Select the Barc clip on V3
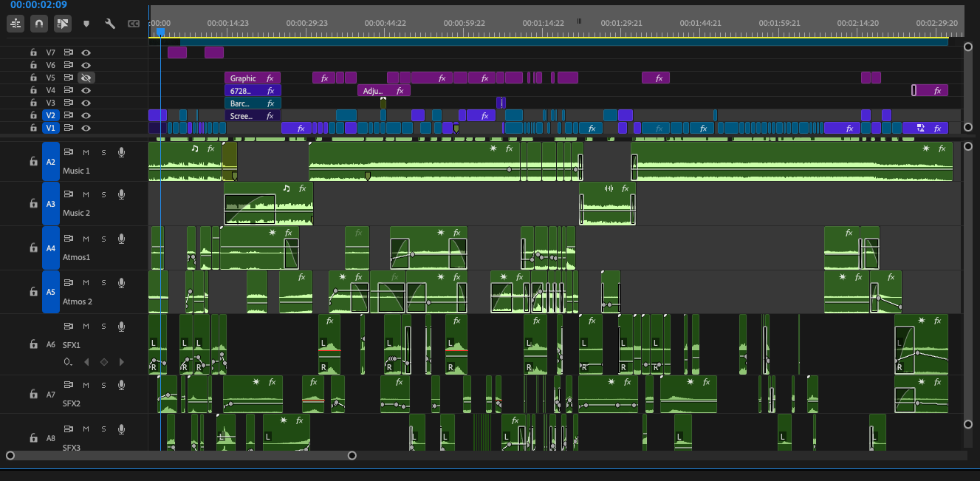 click(253, 103)
